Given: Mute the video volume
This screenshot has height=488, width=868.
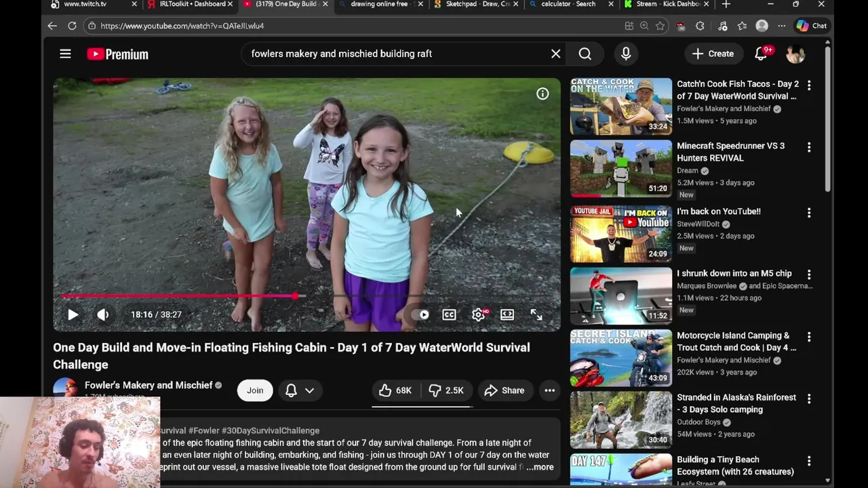Looking at the screenshot, I should pyautogui.click(x=102, y=314).
